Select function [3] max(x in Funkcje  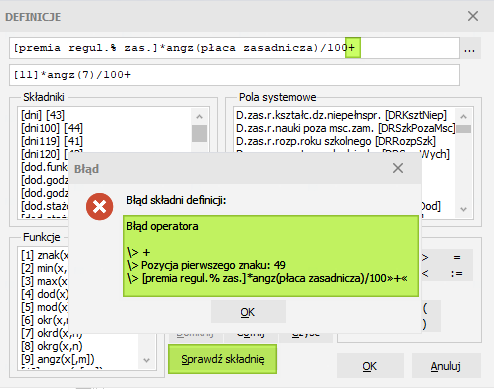pos(44,281)
